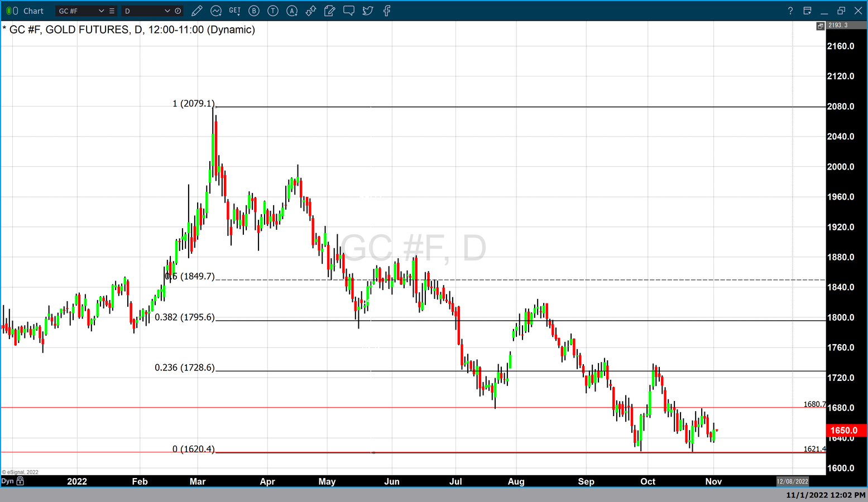Expand the D interval dropdown
Viewport: 868px width, 502px height.
pyautogui.click(x=167, y=11)
